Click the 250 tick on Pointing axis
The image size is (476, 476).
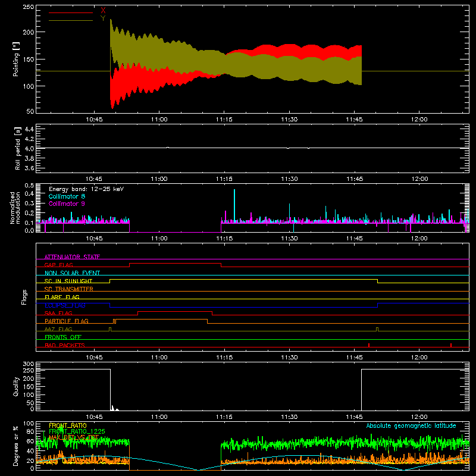click(29, 7)
